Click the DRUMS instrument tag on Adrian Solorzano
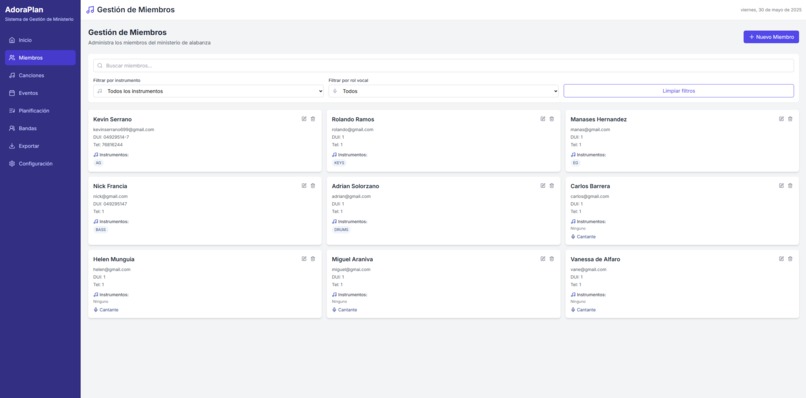Viewport: 806px width, 398px height. coord(341,230)
